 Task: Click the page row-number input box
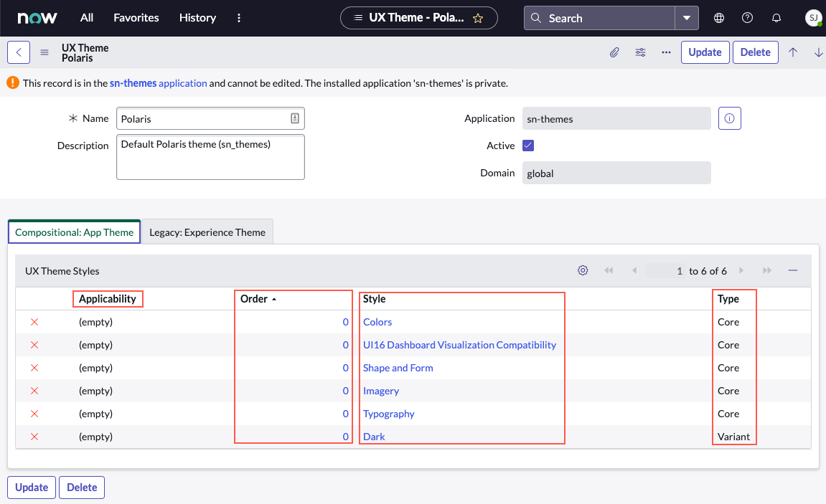[666, 271]
